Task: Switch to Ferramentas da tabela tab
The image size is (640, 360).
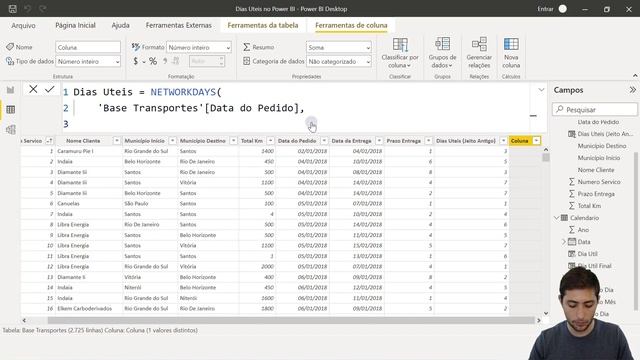Action: coord(263,25)
